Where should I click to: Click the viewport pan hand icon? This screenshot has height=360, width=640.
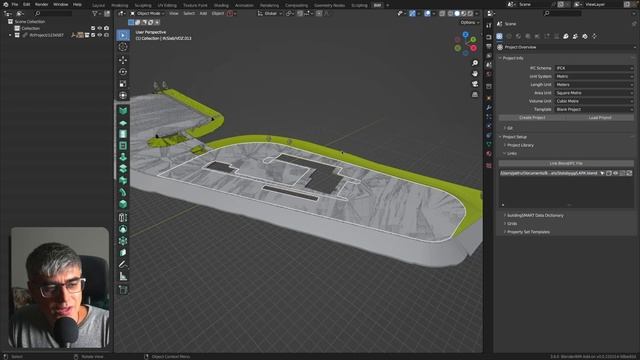475,73
